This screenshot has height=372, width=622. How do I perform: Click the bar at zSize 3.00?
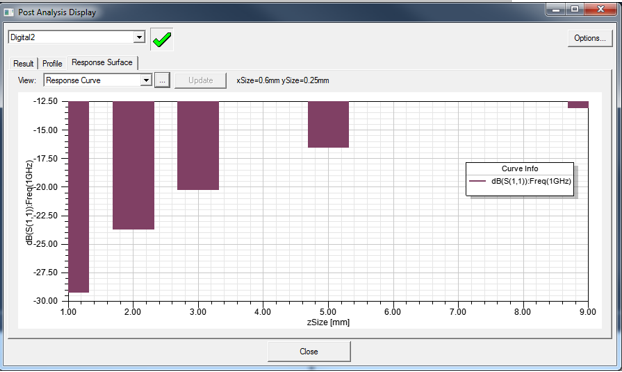pyautogui.click(x=198, y=146)
